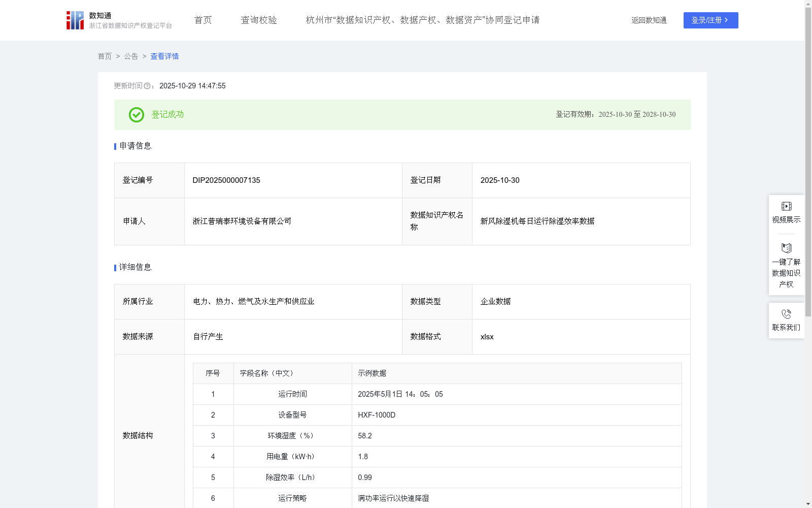Select sample value 1.8
812x508 pixels.
click(x=363, y=457)
